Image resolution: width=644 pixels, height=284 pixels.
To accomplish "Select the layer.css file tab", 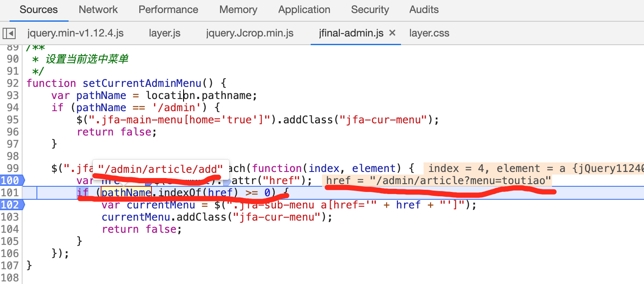I will point(429,33).
